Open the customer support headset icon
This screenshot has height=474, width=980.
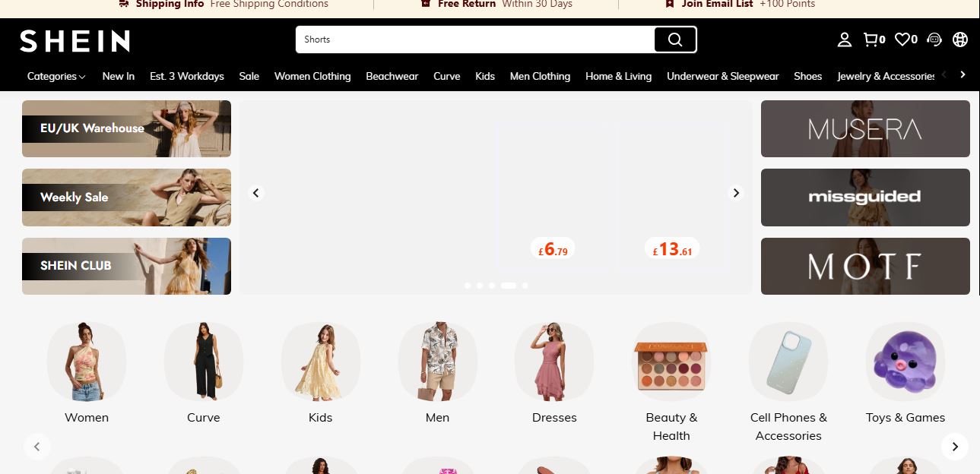tap(934, 39)
